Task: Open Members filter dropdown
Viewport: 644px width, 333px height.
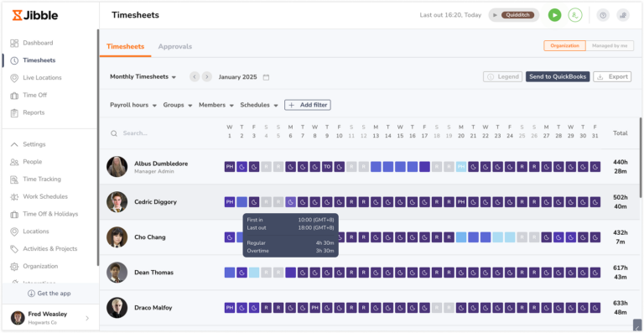Action: (216, 105)
